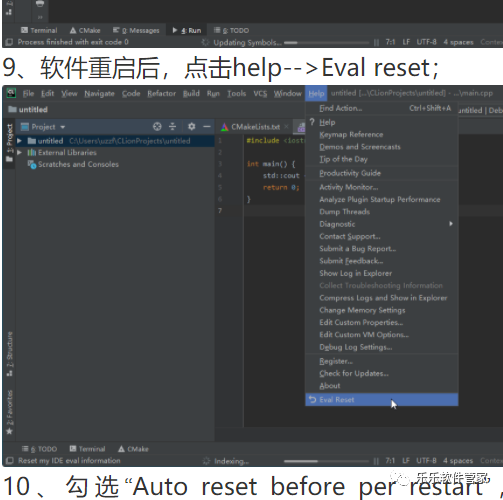Open the Window menu
Viewport: 503px width, 500px height.
pyautogui.click(x=288, y=94)
